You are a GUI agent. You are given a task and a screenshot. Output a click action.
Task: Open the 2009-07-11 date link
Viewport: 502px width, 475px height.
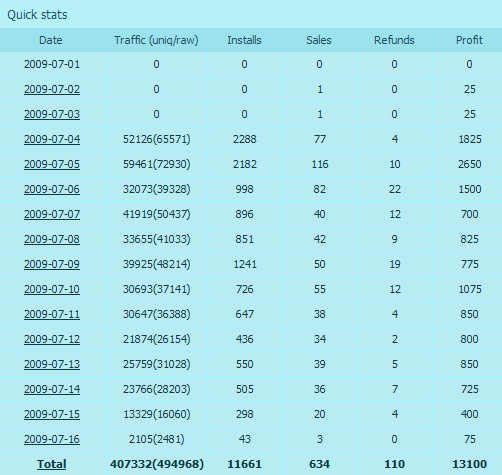click(x=52, y=314)
